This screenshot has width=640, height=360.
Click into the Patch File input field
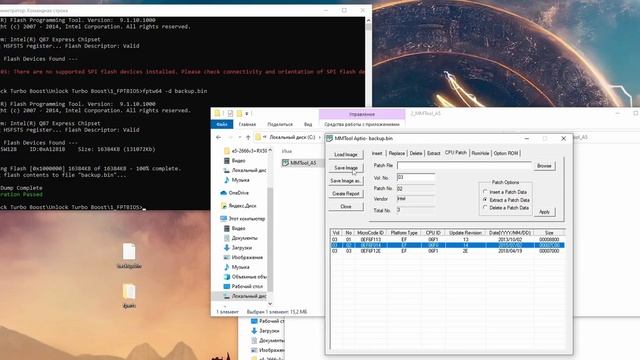(x=464, y=165)
